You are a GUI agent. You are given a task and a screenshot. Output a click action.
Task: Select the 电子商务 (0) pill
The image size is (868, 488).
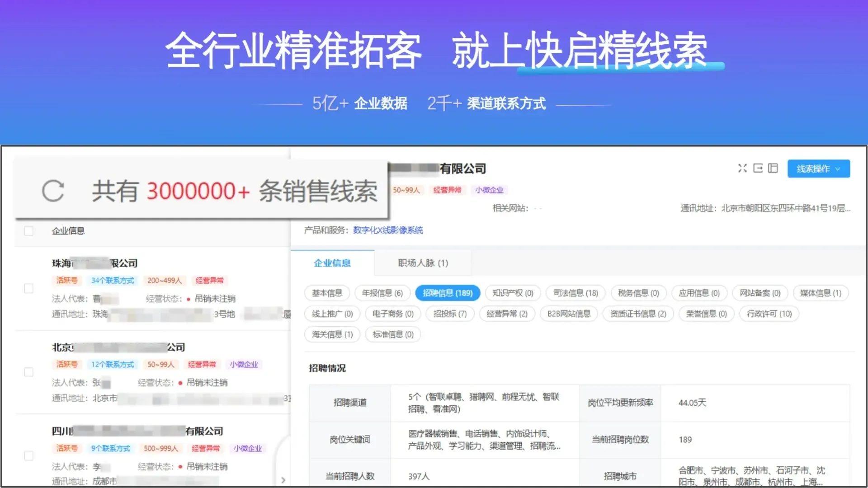pos(393,314)
